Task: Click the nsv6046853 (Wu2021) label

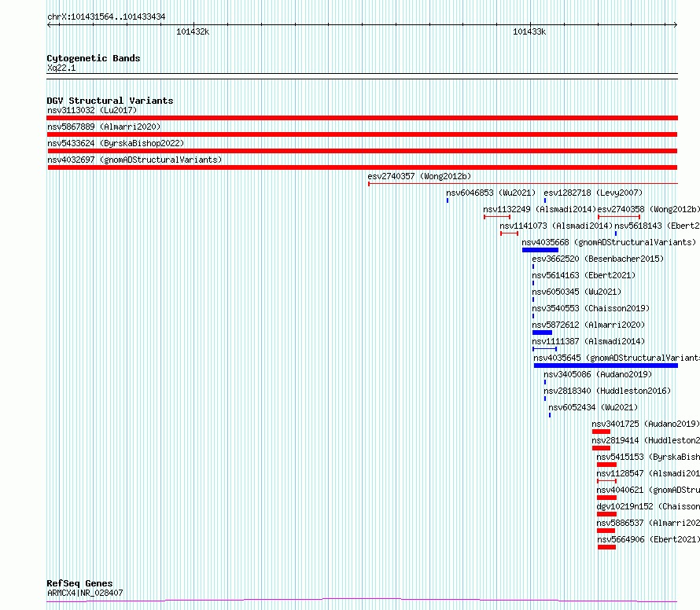Action: click(491, 193)
